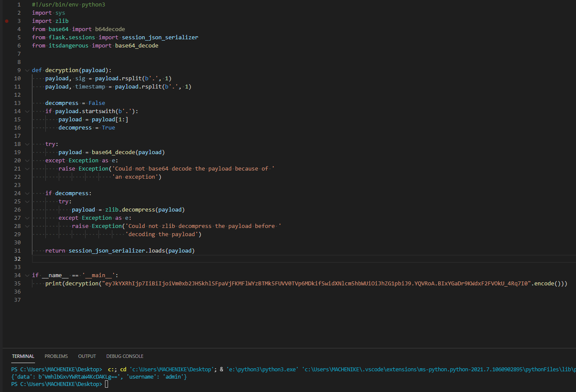576x392 pixels.
Task: Remove the red breakpoint dot on line 3
Action: click(6, 21)
